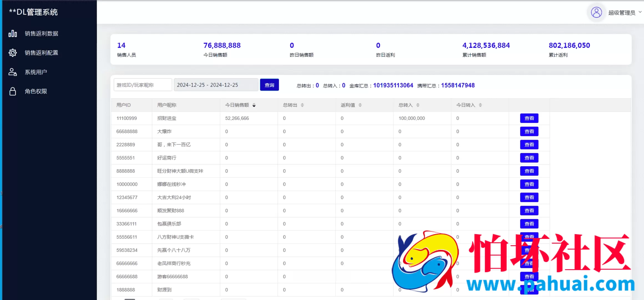Click the gear icon for 销售返利配置
Viewport: 644px width, 300px height.
(x=12, y=53)
